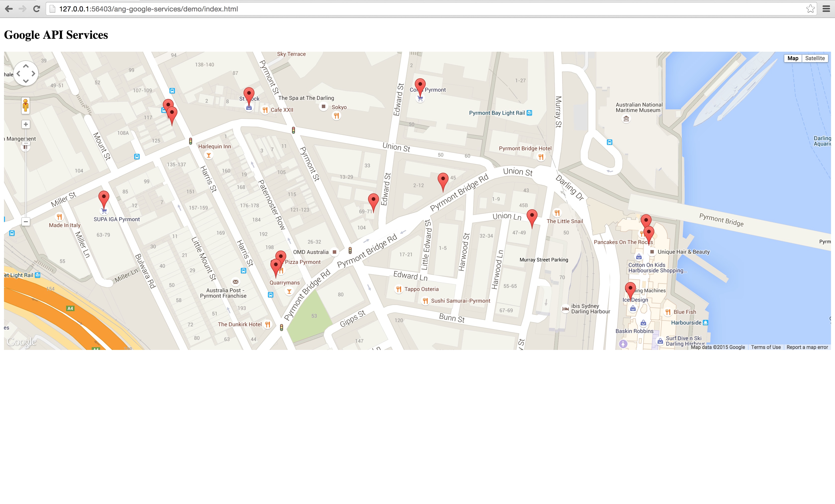The image size is (835, 504).
Task: Click Pyrmont Bay Light Rail station icon
Action: click(529, 113)
